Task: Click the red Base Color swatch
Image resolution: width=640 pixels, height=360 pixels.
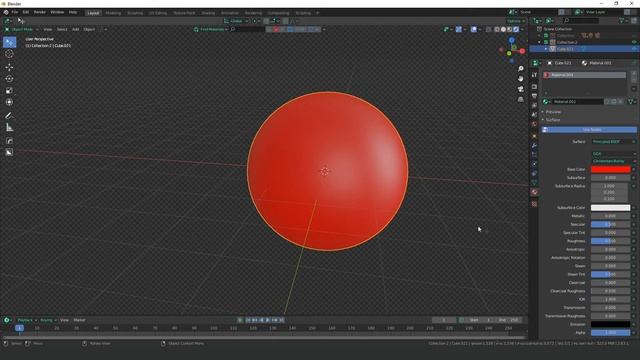Action: coord(611,169)
